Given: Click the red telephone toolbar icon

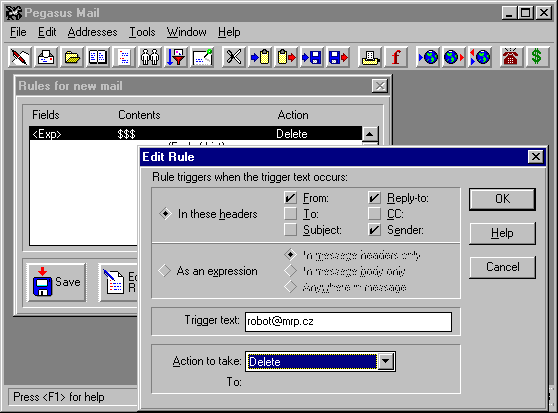Looking at the screenshot, I should (510, 57).
